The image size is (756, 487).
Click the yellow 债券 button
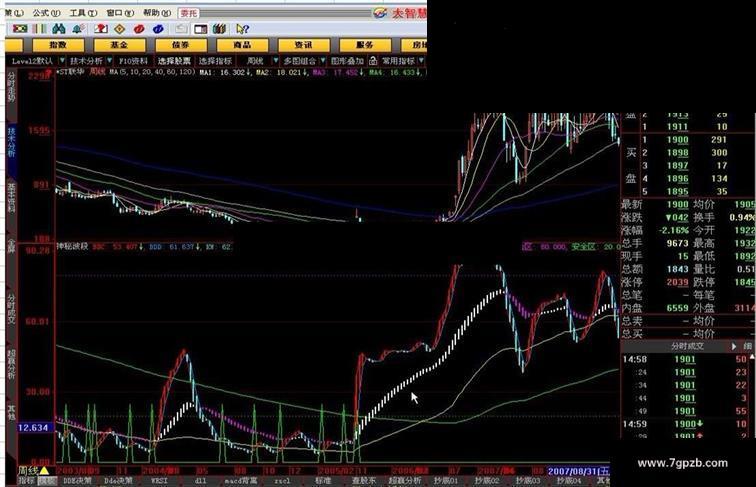181,45
